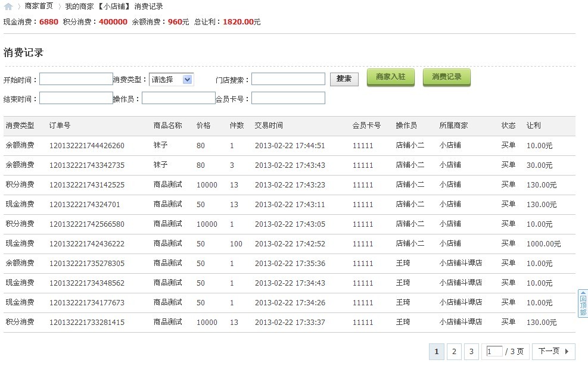
Task: Click the 让利 column header
Action: point(534,126)
